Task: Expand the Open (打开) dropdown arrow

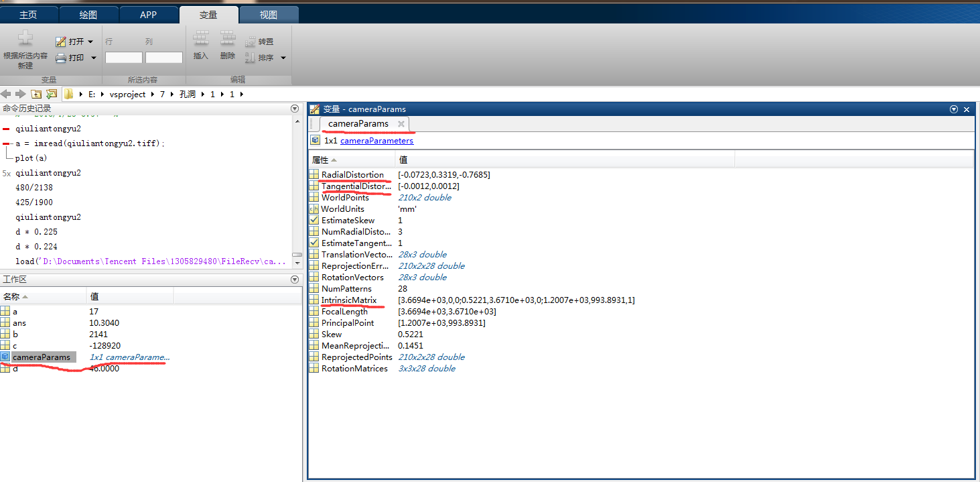Action: [x=90, y=42]
